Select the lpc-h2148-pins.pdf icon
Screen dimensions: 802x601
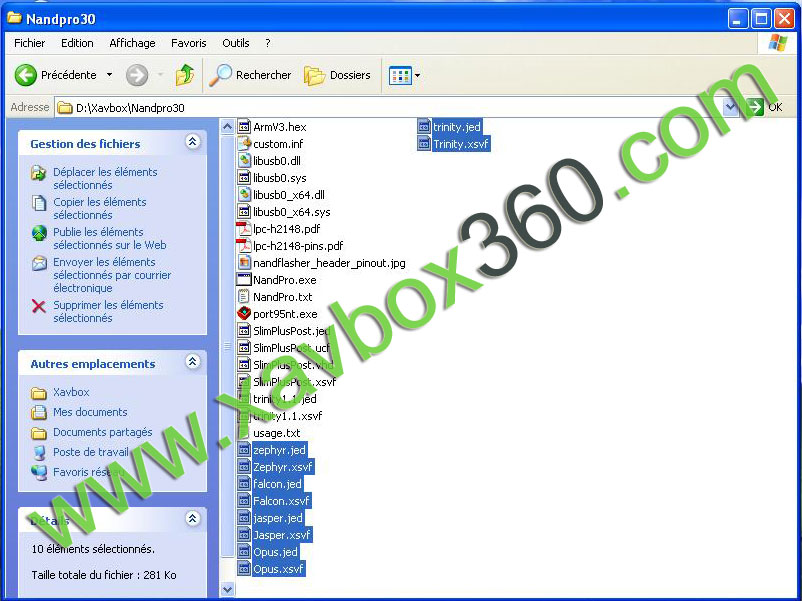coord(243,246)
